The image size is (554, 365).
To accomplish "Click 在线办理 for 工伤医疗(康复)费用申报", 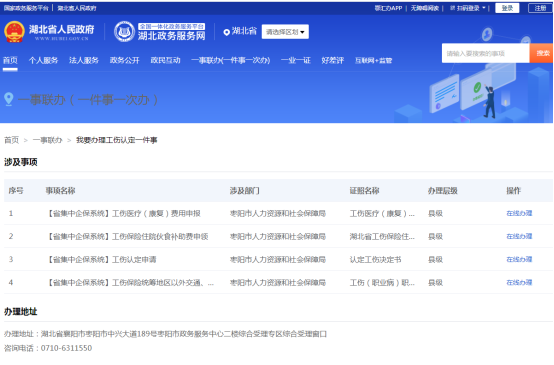I will tap(519, 213).
